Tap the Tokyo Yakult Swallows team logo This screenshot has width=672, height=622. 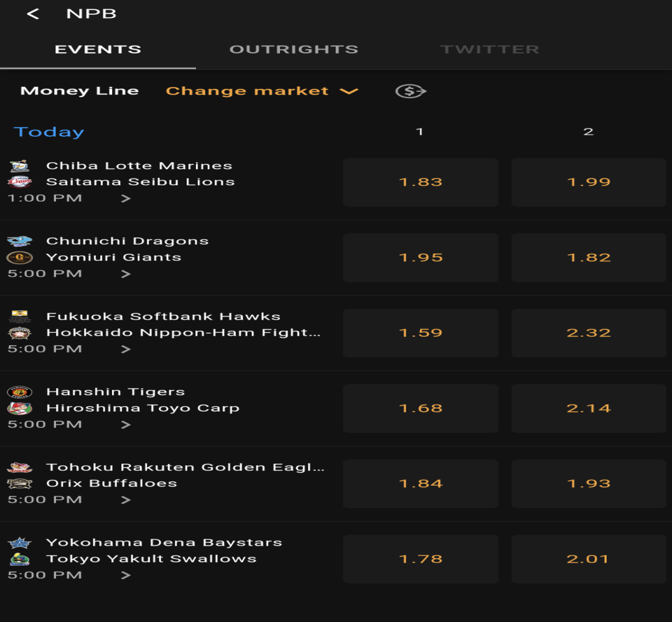pyautogui.click(x=20, y=559)
